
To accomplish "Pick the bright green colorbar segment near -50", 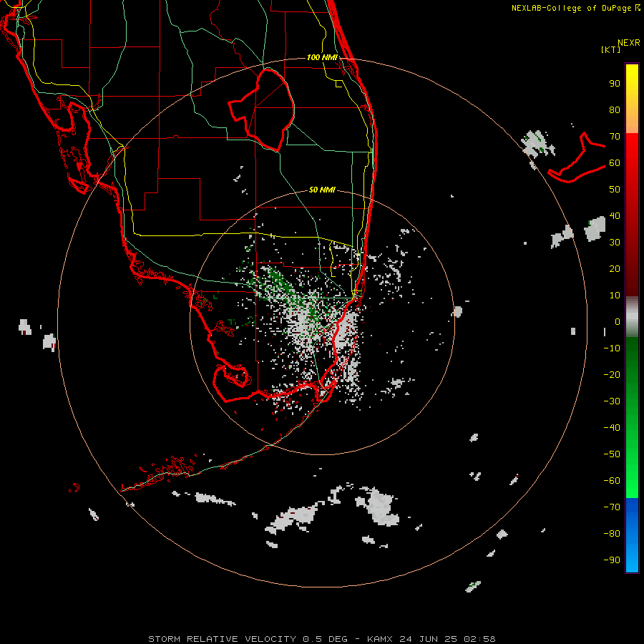I will pyautogui.click(x=632, y=454).
